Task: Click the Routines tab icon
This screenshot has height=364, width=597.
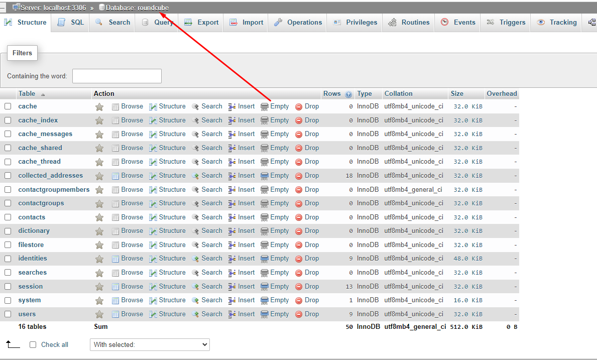Action: point(392,23)
